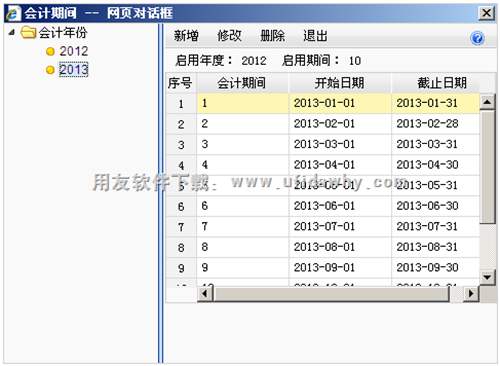Click the horizontal scrollbar left arrow

point(205,294)
